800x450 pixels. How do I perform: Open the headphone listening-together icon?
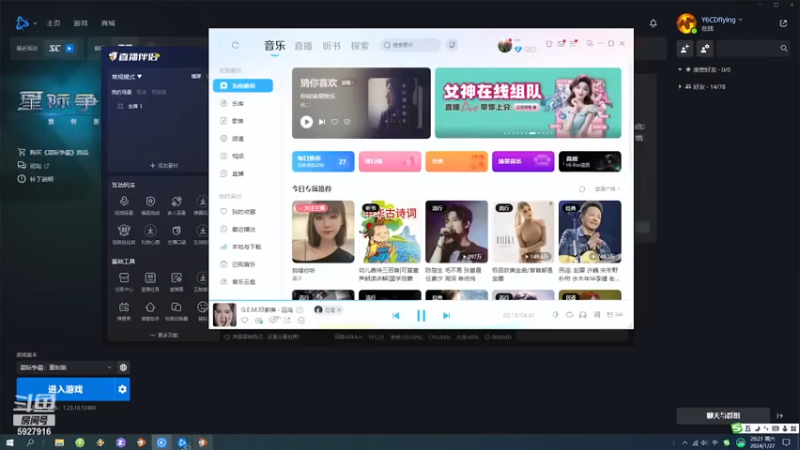(x=583, y=315)
